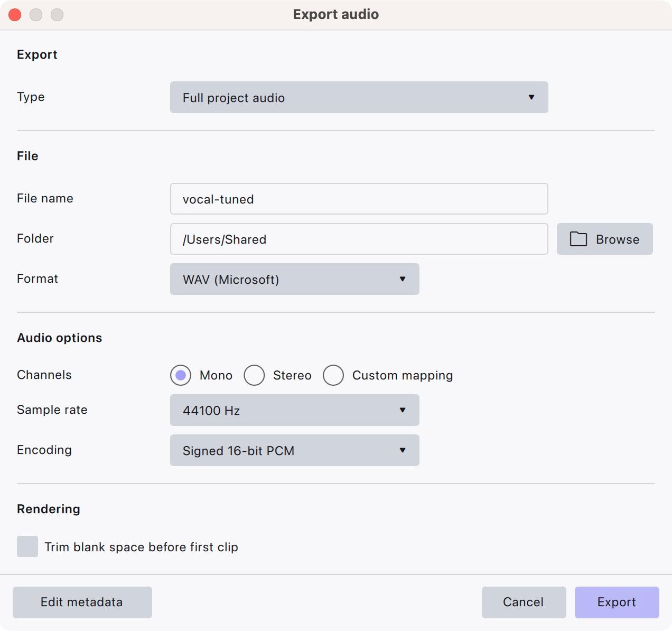The height and width of the screenshot is (631, 672).
Task: Select the Stereo channel option
Action: (254, 375)
